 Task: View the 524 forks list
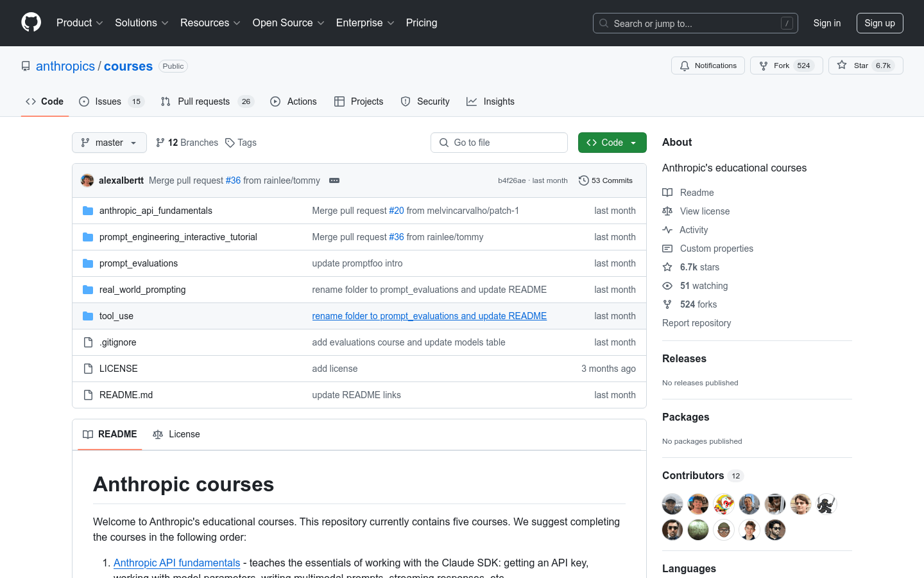point(690,304)
